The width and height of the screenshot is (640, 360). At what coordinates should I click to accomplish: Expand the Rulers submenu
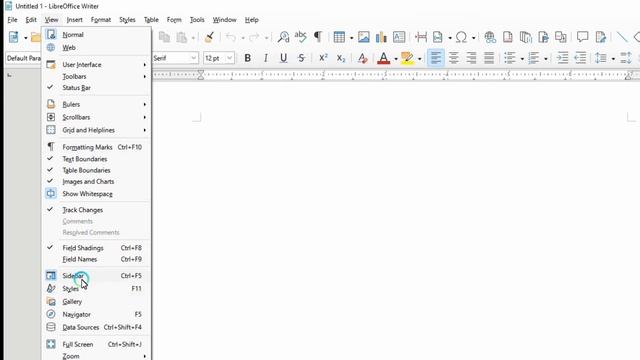[96, 104]
